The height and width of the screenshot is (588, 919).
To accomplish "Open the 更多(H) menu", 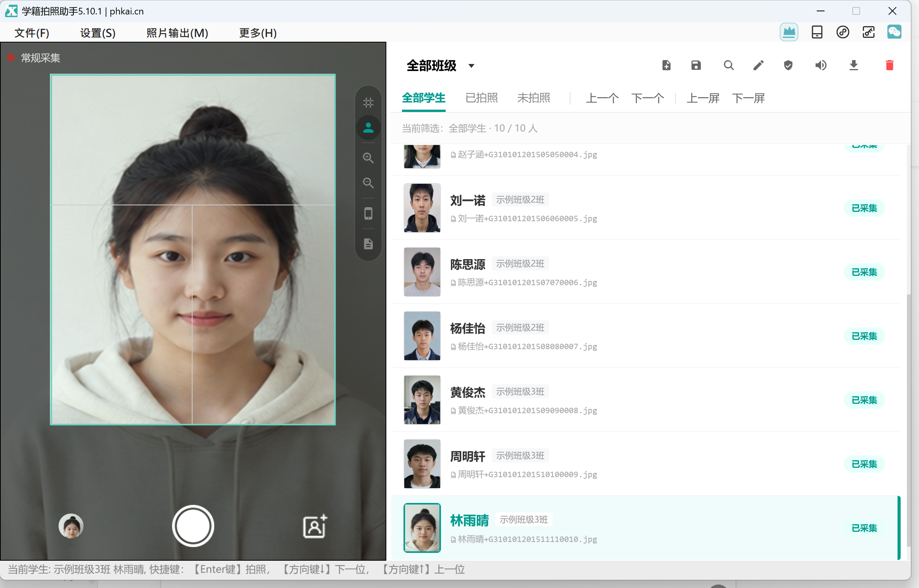I will tap(258, 33).
